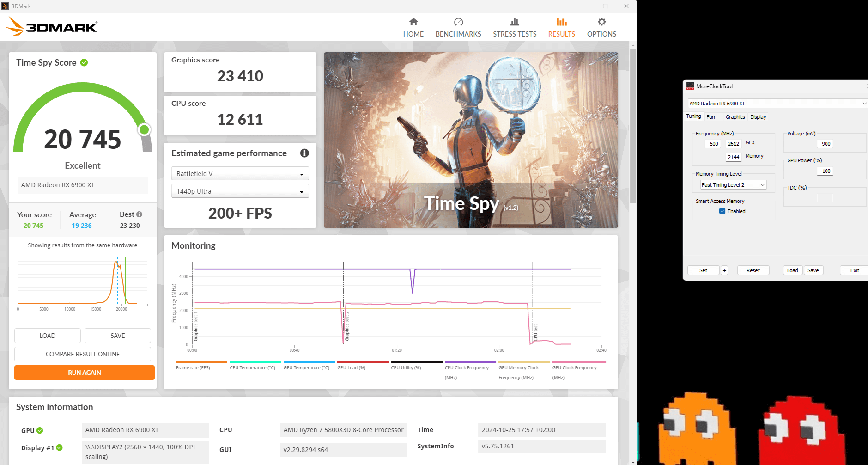Screen dimensions: 868x465
Task: Switch to the Graphics tab in MoreClockTool
Action: [735, 117]
